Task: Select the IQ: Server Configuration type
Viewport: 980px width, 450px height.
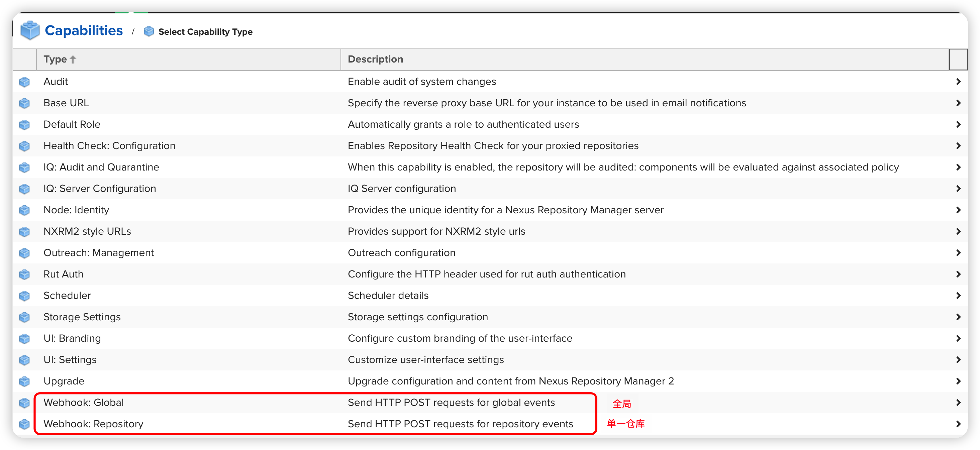Action: [x=100, y=189]
